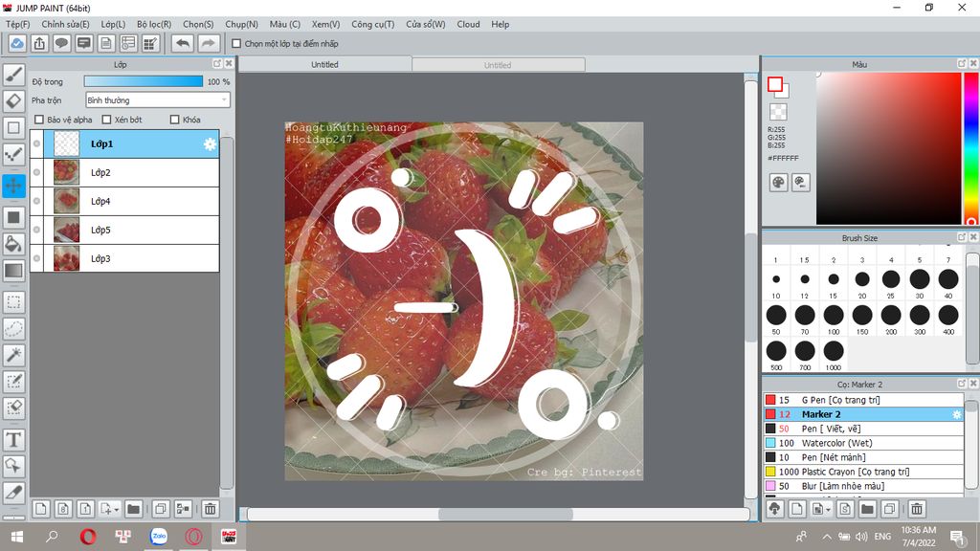The height and width of the screenshot is (551, 980).
Task: Open notification center in system tray
Action: coord(956,537)
